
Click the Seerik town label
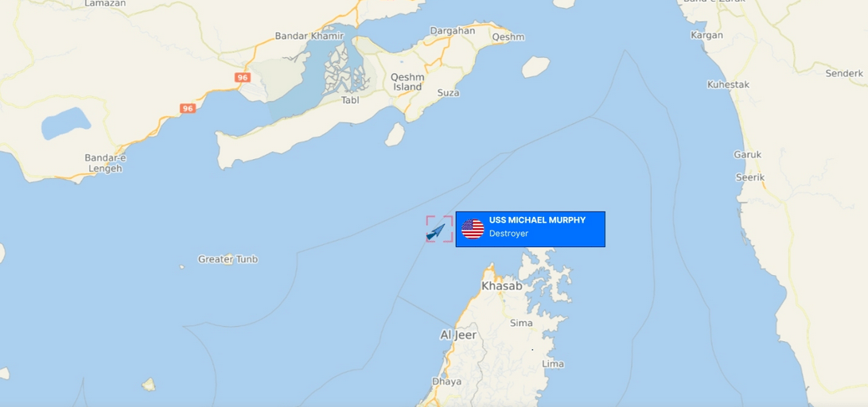[x=750, y=177]
